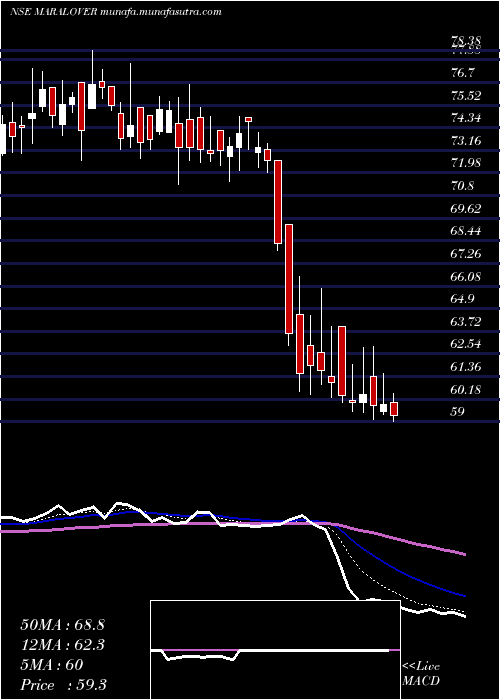
Task: Click the 66.08 price axis label
Action: point(467,277)
